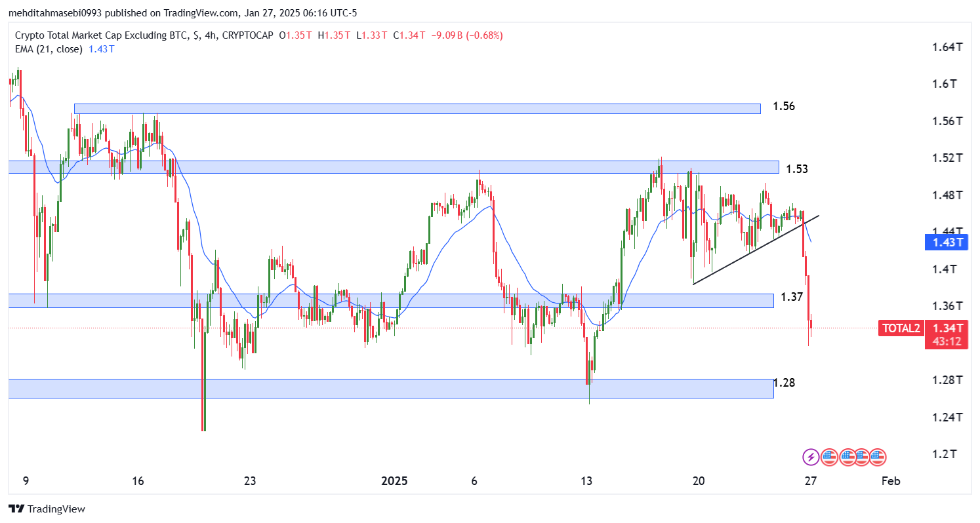The width and height of the screenshot is (980, 523).
Task: Click 1.4T on the price axis
Action: point(944,269)
